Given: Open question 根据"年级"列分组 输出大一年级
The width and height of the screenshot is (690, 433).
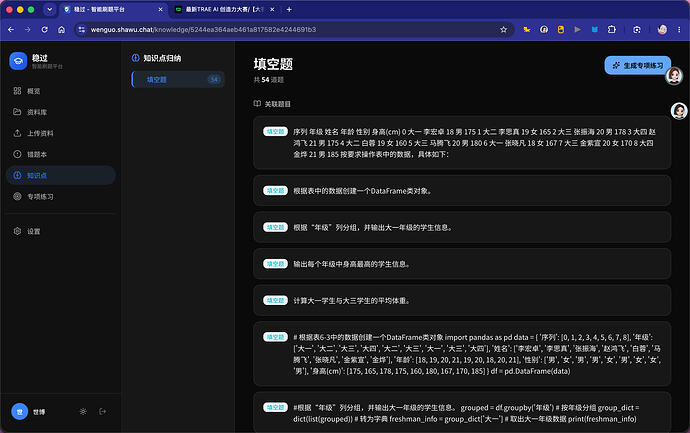Looking at the screenshot, I should [462, 227].
